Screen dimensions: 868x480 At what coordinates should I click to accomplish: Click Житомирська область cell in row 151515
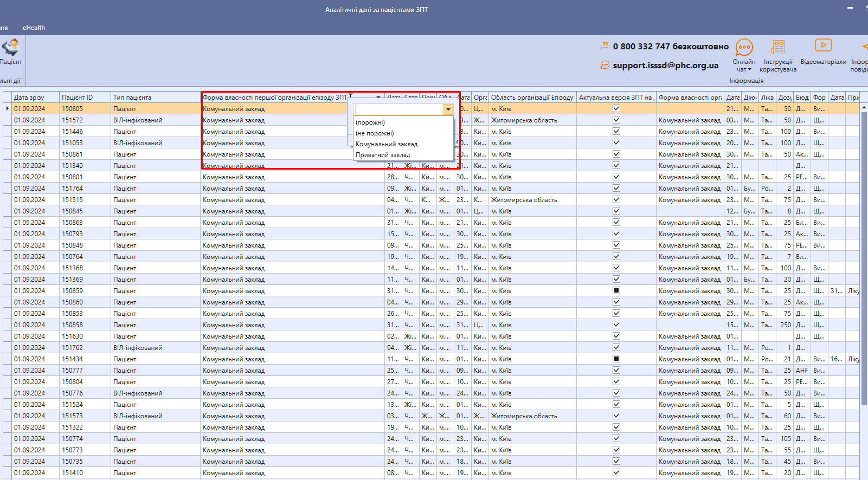[x=532, y=200]
